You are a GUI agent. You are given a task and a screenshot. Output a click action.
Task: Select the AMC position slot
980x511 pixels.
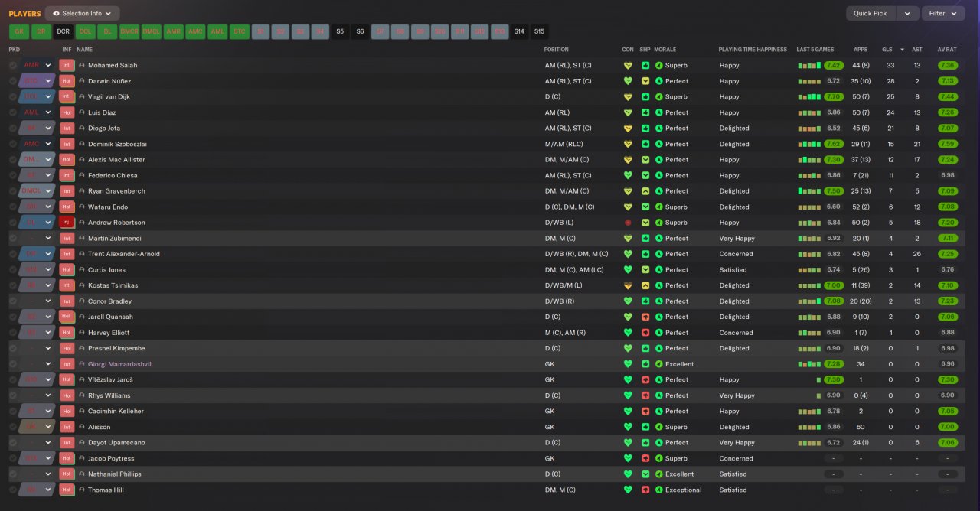click(195, 31)
